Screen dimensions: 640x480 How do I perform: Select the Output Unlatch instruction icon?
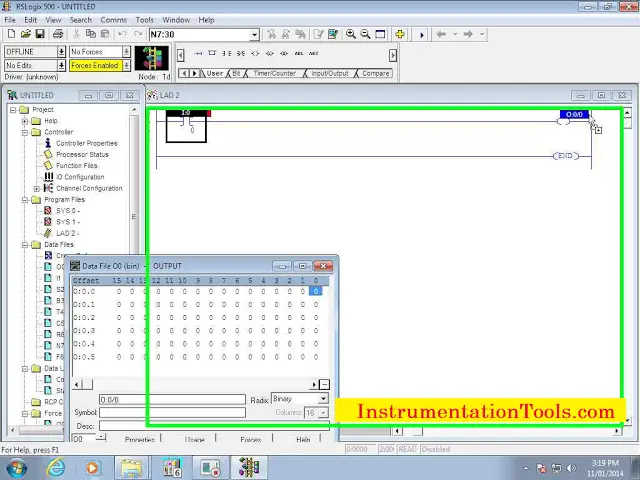coord(284,53)
